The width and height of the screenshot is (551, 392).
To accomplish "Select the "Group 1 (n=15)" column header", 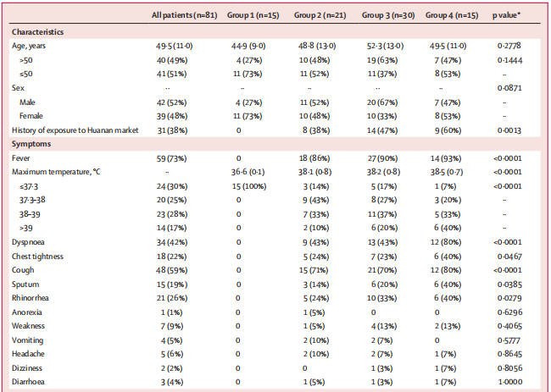I will point(253,15).
